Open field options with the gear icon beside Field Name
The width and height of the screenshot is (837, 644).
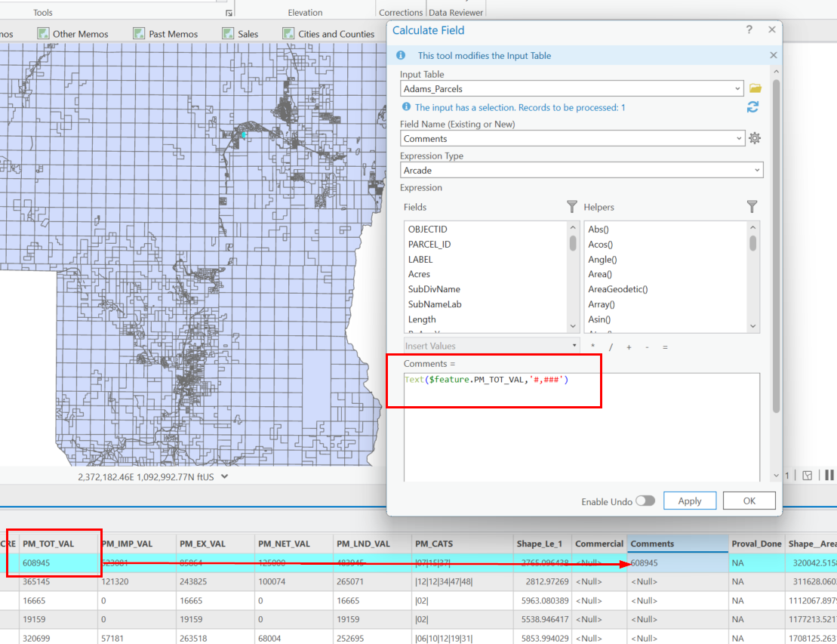point(754,138)
